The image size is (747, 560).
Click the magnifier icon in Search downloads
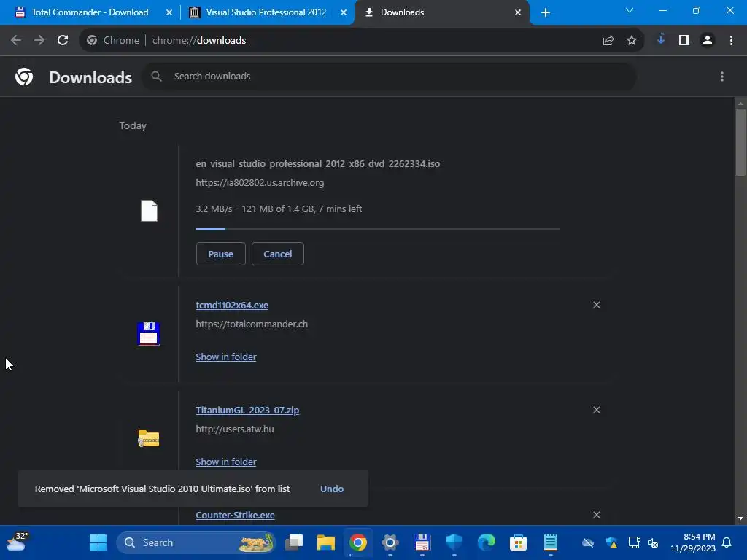point(156,76)
